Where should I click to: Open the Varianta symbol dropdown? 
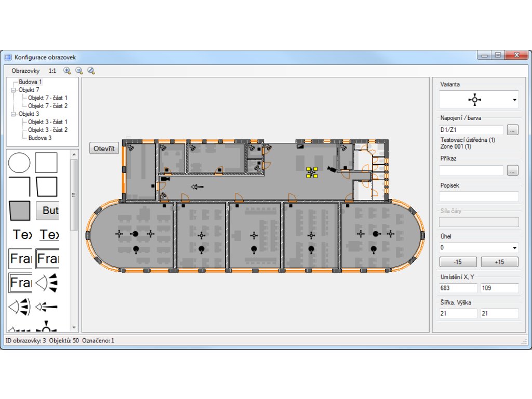click(514, 99)
